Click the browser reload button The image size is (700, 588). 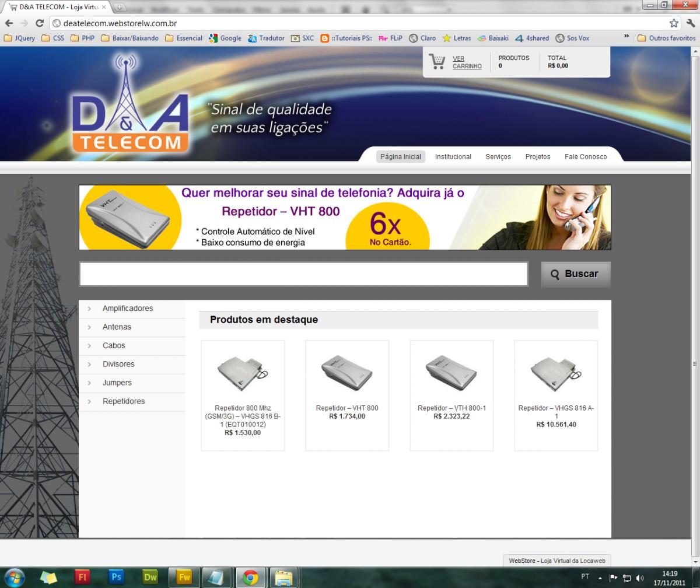[x=40, y=23]
